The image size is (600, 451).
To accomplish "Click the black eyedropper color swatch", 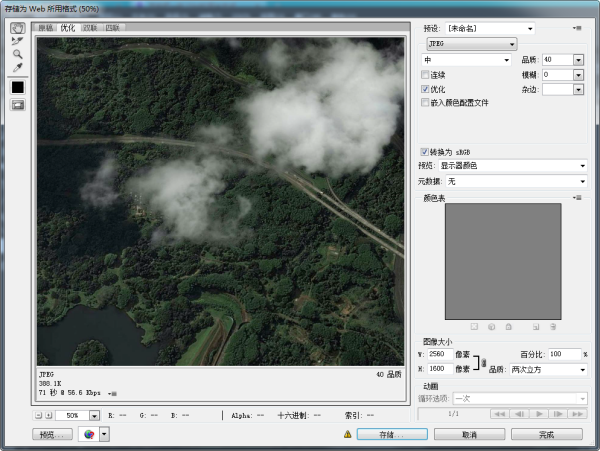I will click(x=18, y=87).
